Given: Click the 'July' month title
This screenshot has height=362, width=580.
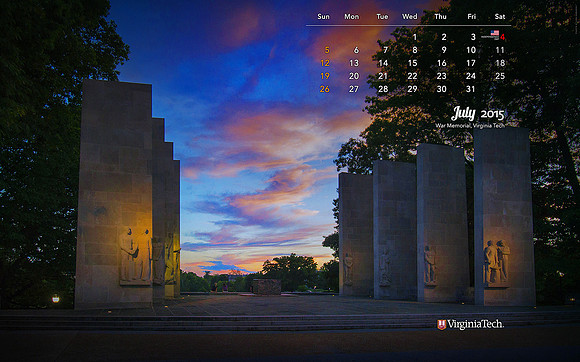Looking at the screenshot, I should click(463, 114).
